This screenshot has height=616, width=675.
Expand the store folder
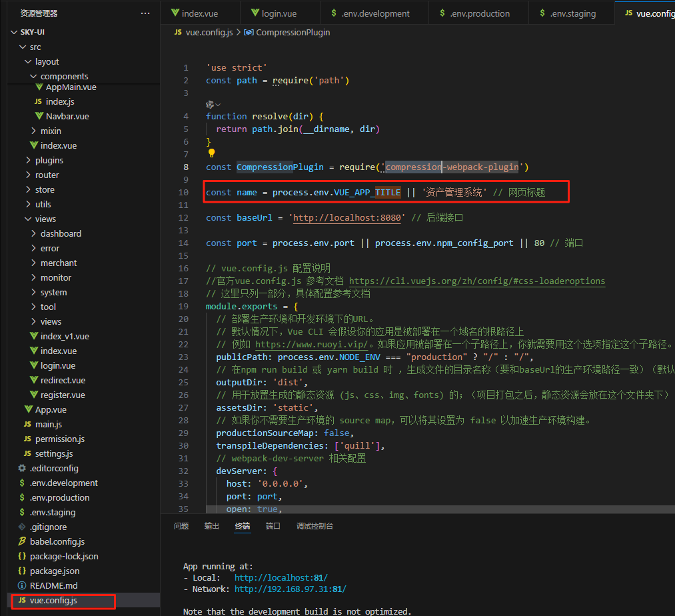[28, 189]
